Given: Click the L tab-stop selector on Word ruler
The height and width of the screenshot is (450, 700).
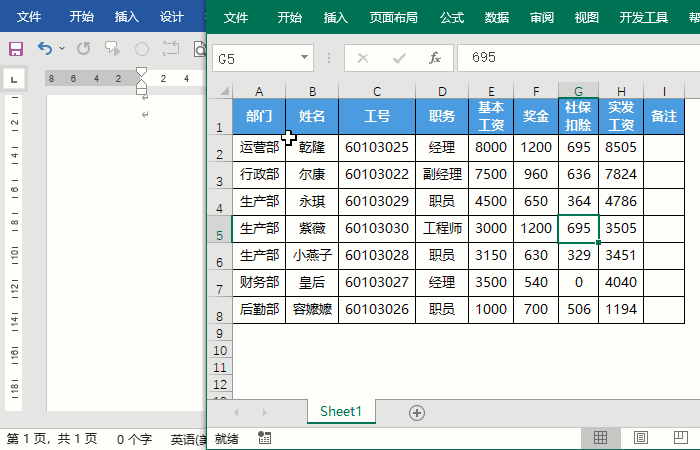Looking at the screenshot, I should (x=14, y=79).
